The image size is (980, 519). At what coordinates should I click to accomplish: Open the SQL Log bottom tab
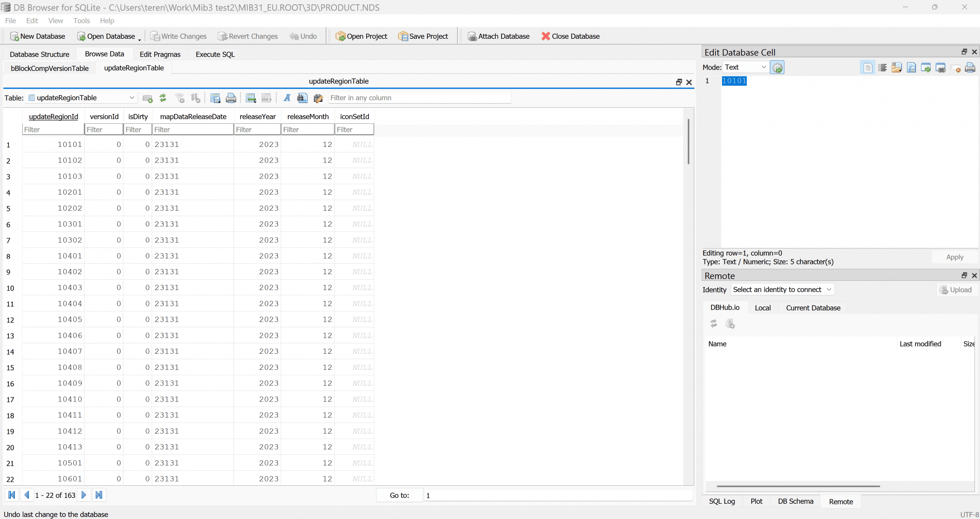(722, 501)
